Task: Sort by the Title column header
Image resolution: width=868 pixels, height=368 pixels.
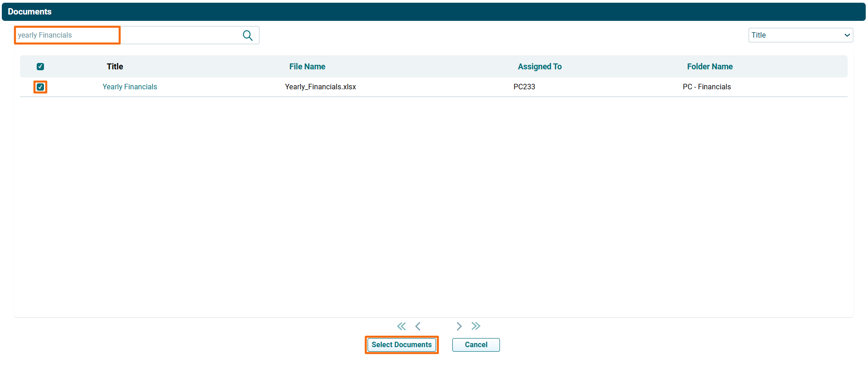Action: tap(115, 67)
